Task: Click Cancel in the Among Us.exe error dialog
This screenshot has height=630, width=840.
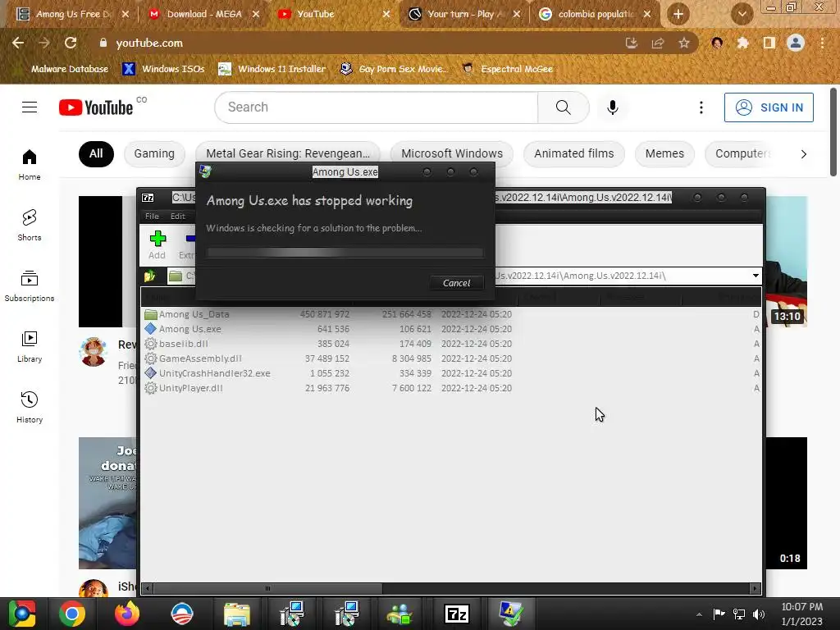Action: pyautogui.click(x=456, y=283)
